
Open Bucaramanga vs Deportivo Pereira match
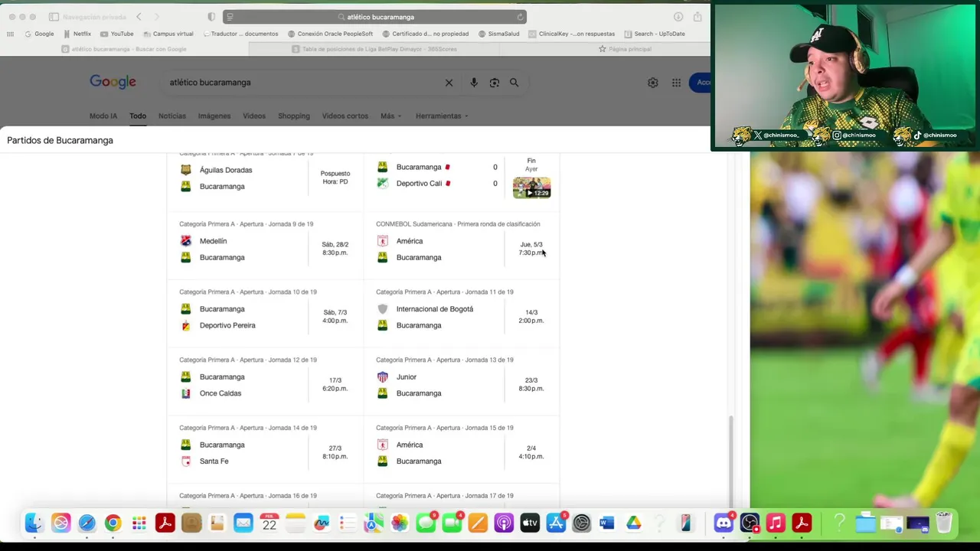(265, 314)
